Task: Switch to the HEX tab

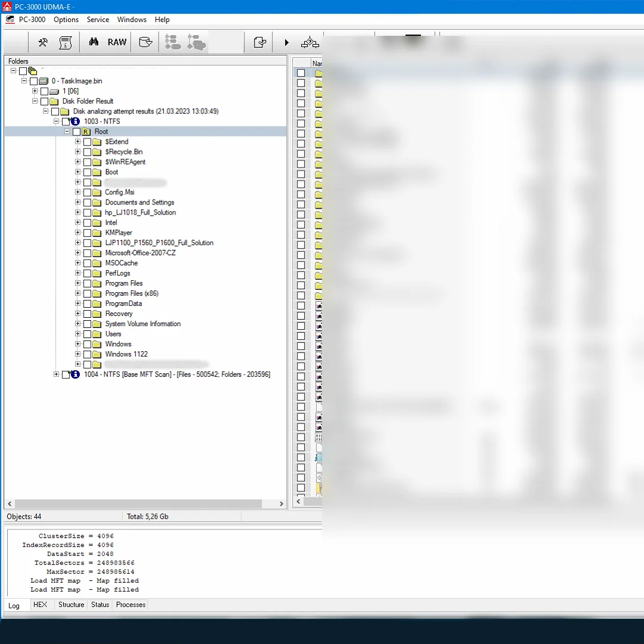Action: (41, 605)
